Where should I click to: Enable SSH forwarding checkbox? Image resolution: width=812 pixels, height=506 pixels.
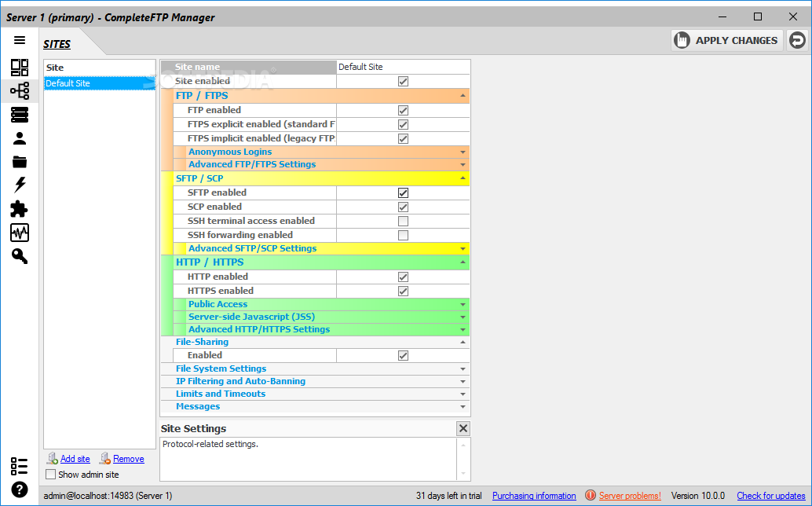[403, 235]
